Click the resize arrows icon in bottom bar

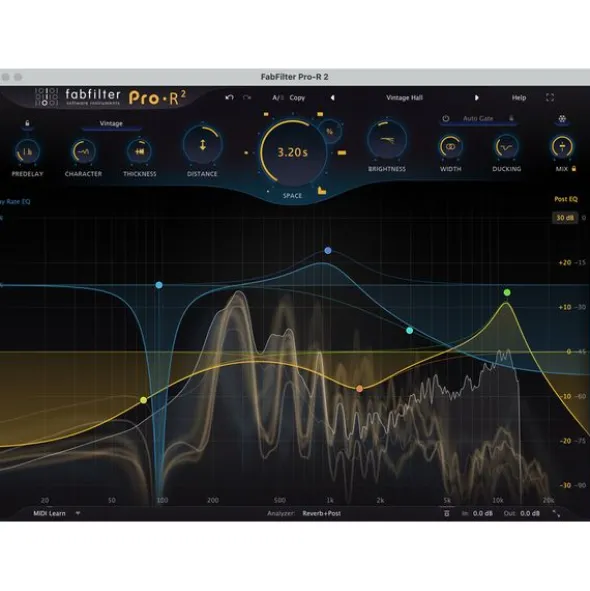[x=556, y=513]
